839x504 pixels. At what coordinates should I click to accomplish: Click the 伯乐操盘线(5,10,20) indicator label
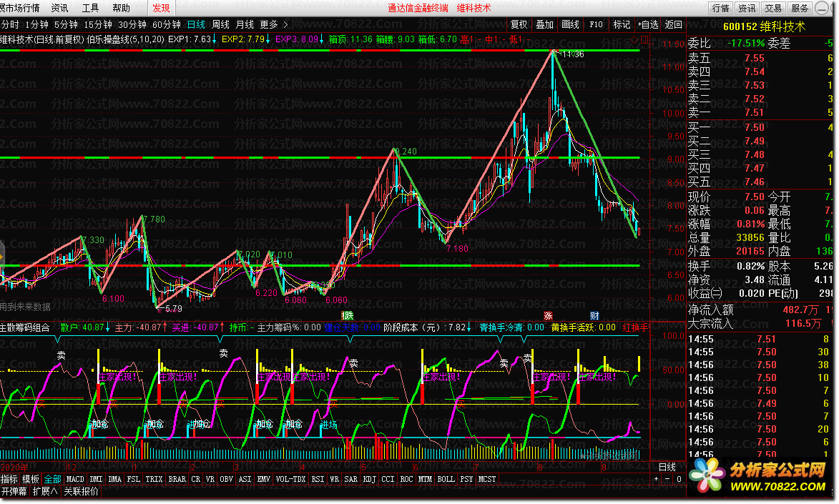(125, 39)
